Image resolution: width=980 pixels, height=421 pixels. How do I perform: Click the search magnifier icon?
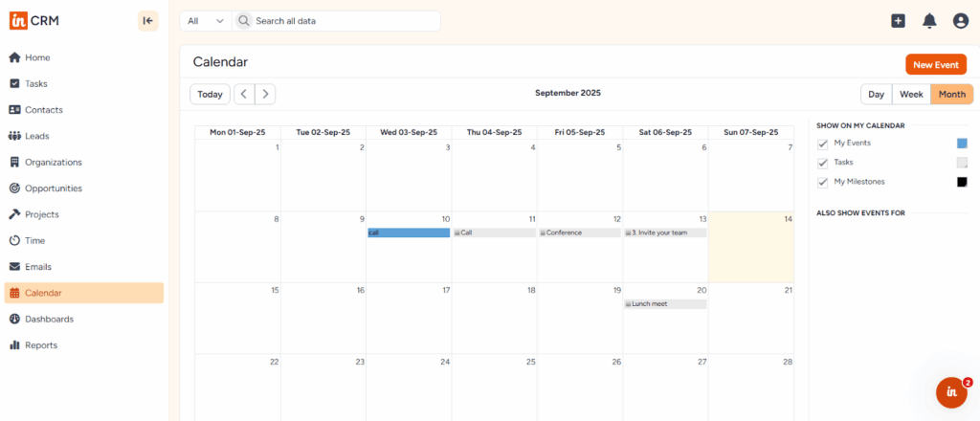[244, 21]
